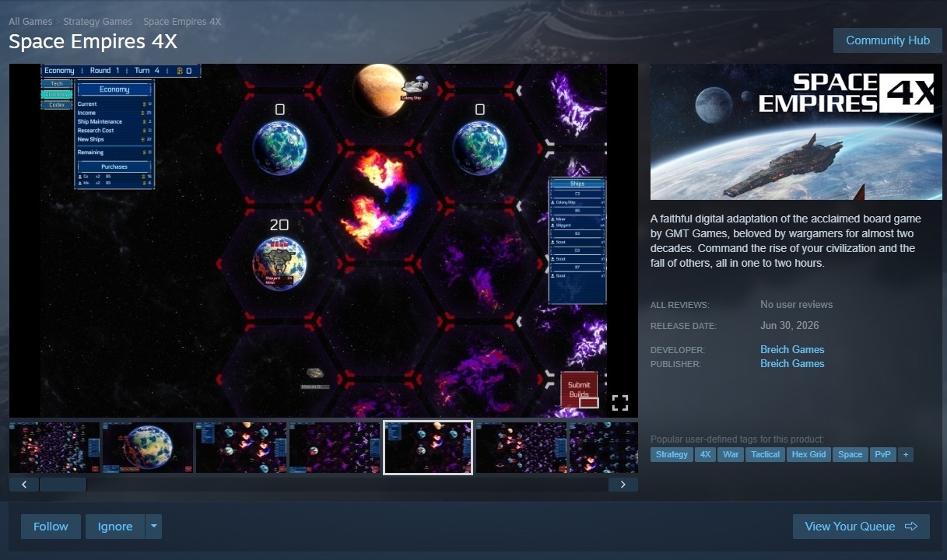
Task: Click the main screenshot preview
Action: point(324,240)
